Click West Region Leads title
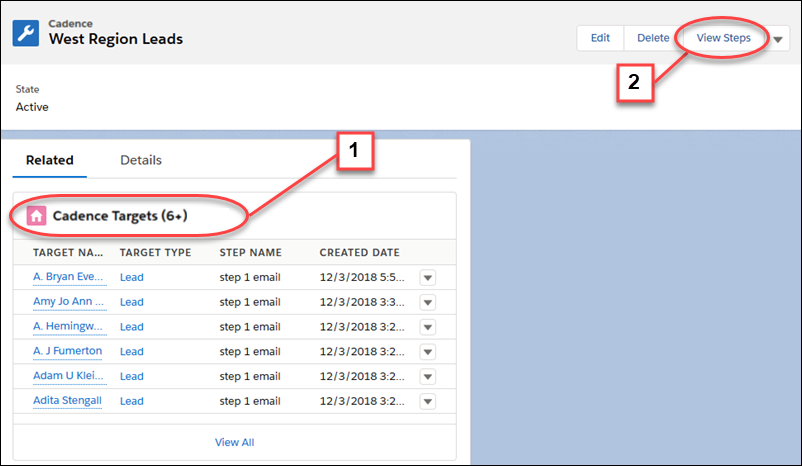This screenshot has width=802, height=466. (x=116, y=39)
